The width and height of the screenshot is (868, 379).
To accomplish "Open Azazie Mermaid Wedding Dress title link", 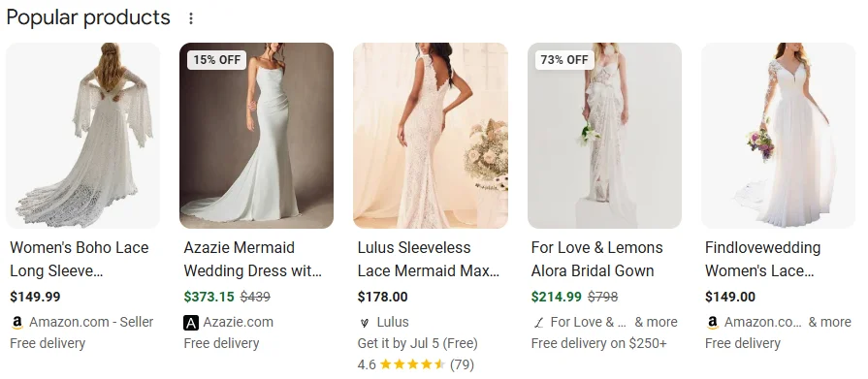I will pos(253,259).
